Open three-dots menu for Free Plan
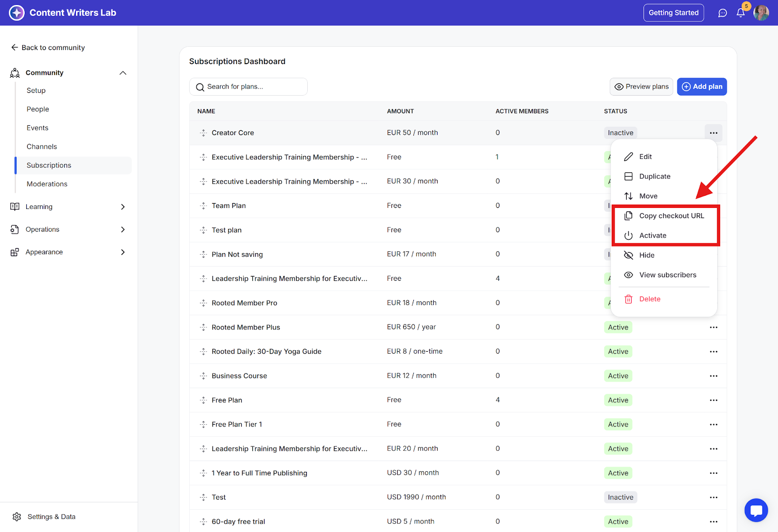Screen dimensions: 778x532 (x=713, y=400)
